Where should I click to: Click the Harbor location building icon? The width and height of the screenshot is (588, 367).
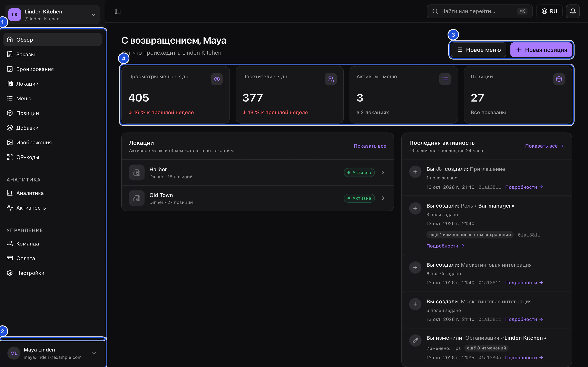click(x=137, y=172)
